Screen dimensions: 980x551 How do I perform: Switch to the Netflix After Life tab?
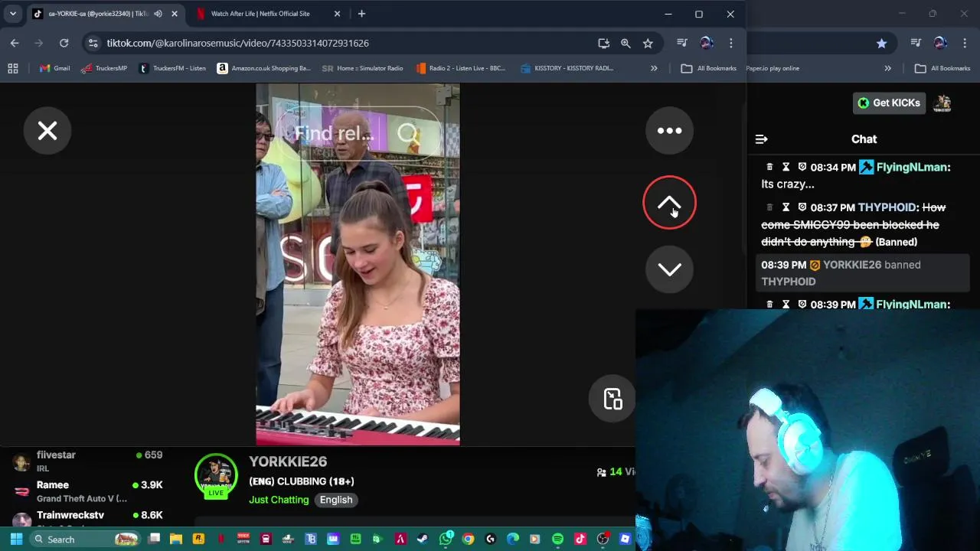click(260, 14)
